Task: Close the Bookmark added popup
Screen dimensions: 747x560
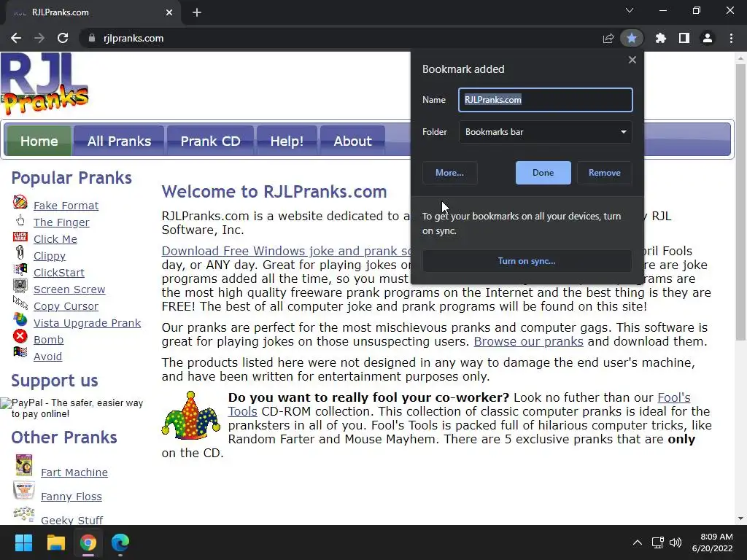Action: tap(632, 60)
